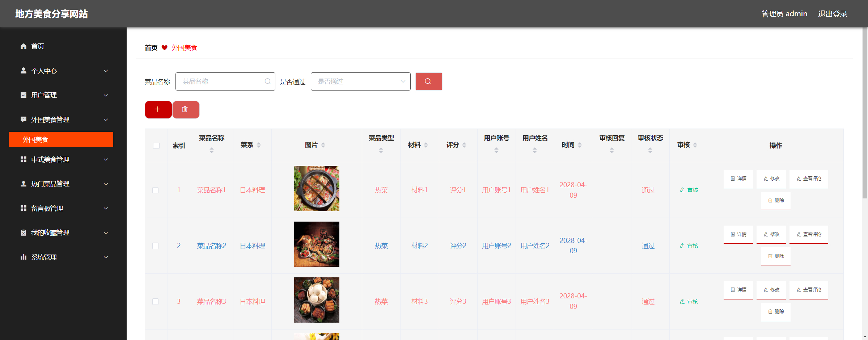Open the 是否通过 dropdown selector
Image resolution: width=868 pixels, height=340 pixels.
[x=360, y=81]
